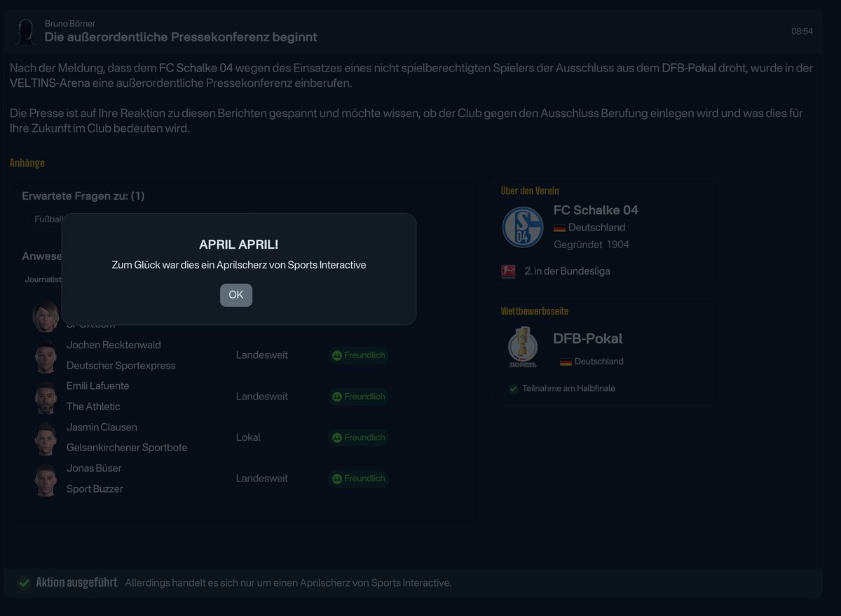Click the Deutscher Sportexpress outlet text
The image size is (841, 616).
(121, 366)
